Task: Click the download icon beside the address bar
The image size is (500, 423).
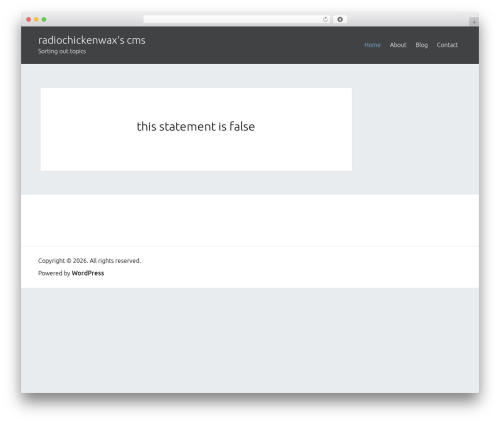Action: coord(340,19)
